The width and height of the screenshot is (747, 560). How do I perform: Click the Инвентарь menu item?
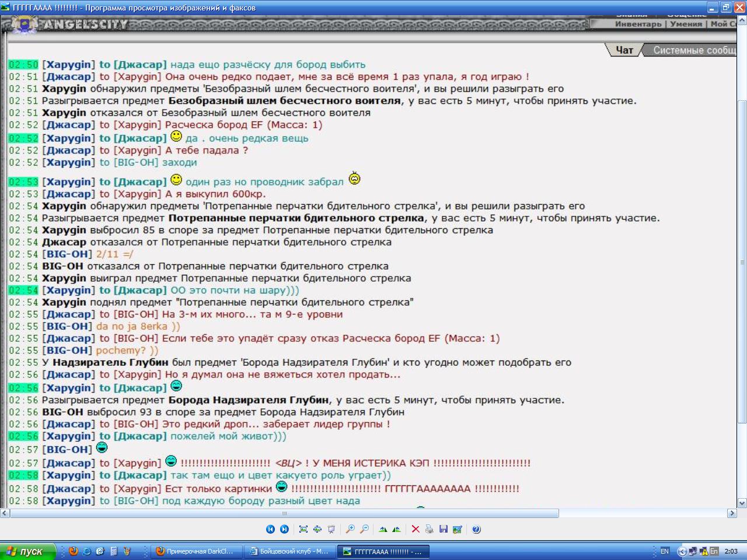click(638, 24)
